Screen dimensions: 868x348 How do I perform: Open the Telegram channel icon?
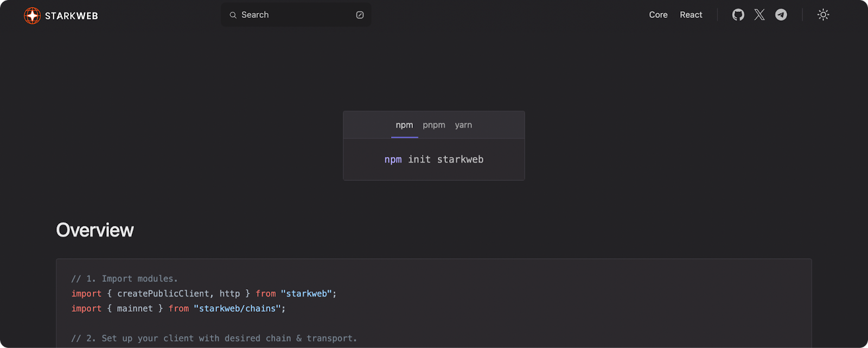click(781, 15)
